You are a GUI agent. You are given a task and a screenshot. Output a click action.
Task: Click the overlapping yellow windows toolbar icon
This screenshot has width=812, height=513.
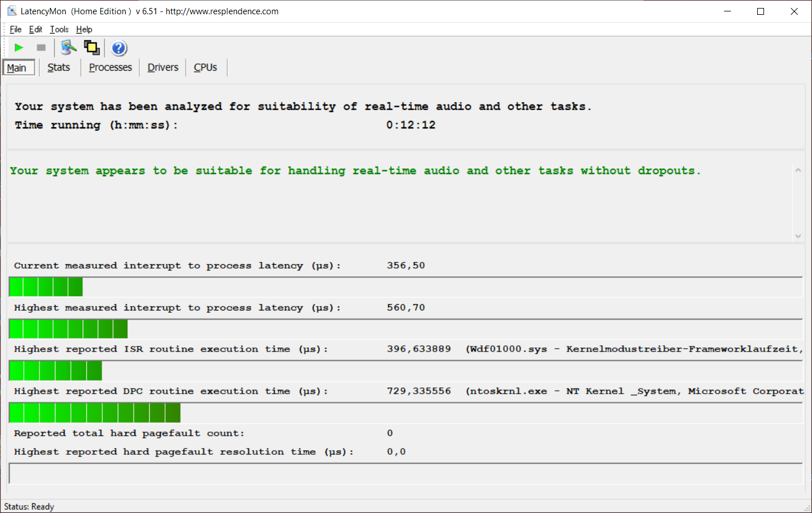tap(91, 48)
